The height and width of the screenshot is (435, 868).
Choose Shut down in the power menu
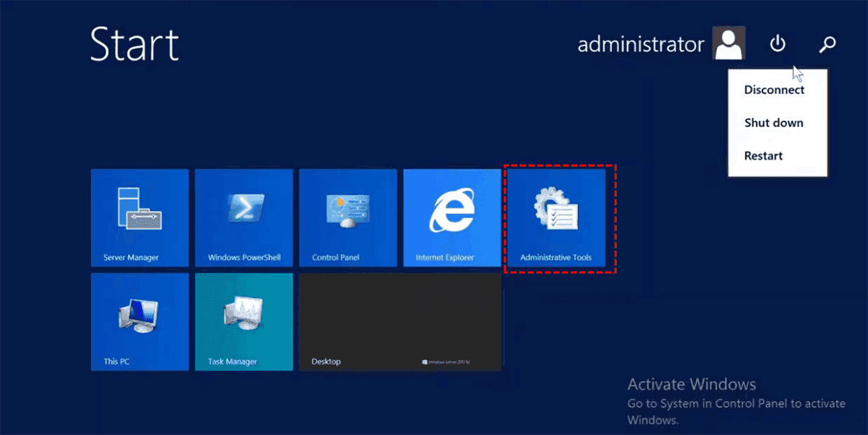click(x=773, y=123)
